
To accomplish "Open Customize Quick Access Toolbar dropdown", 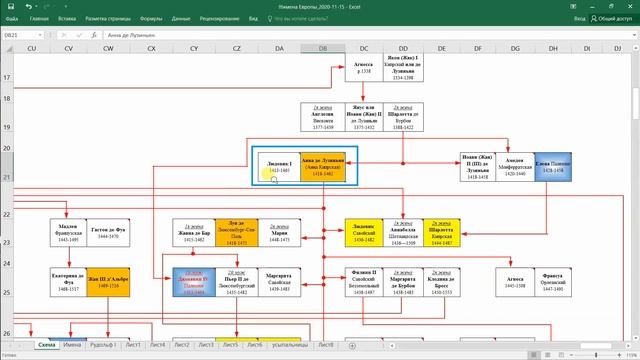I will (65, 7).
